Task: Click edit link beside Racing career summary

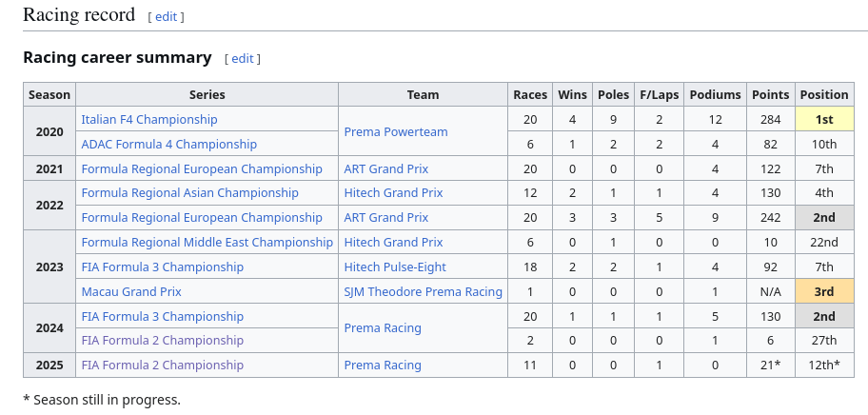Action: [x=243, y=59]
